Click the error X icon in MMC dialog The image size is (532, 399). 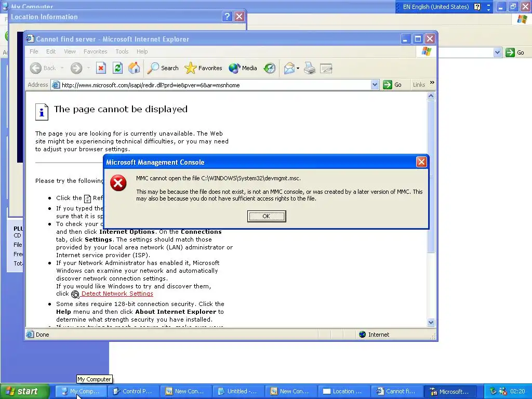click(x=118, y=183)
